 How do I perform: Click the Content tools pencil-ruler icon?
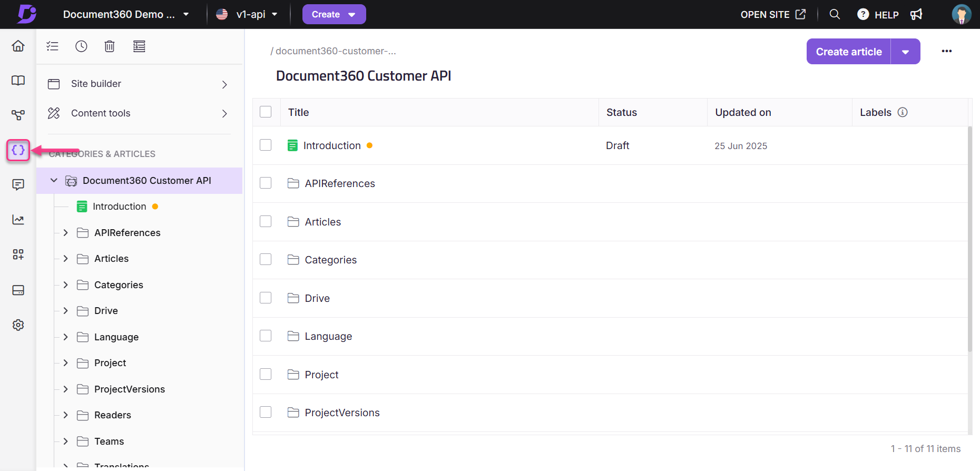pyautogui.click(x=54, y=113)
